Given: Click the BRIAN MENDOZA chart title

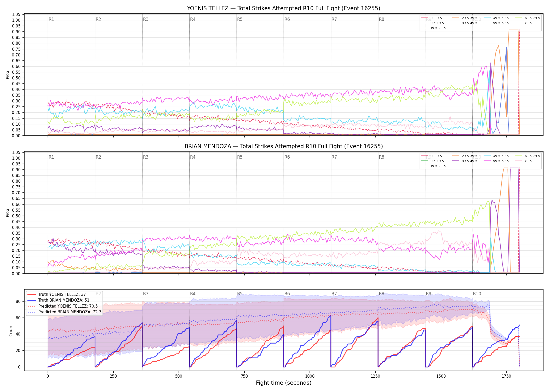Looking at the screenshot, I should pyautogui.click(x=284, y=146).
